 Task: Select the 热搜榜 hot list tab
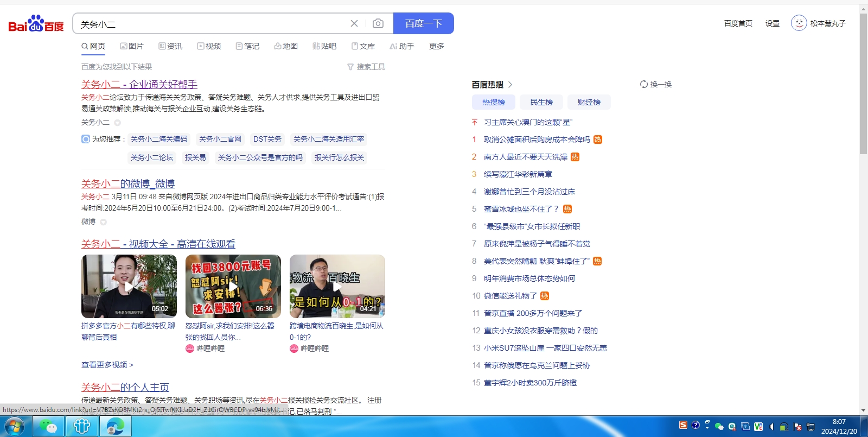tap(494, 102)
